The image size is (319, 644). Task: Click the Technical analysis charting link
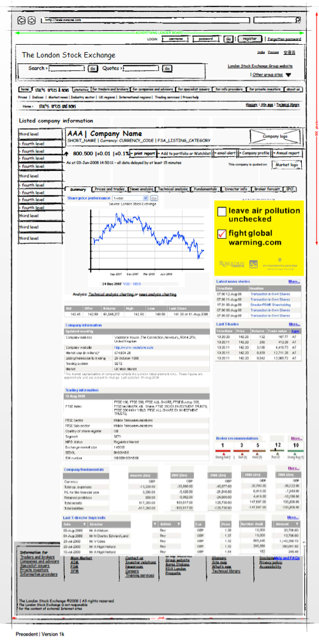point(111,294)
